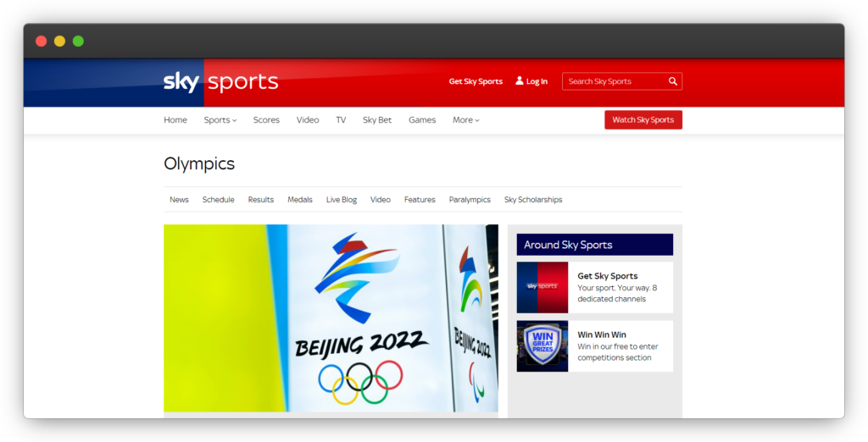Click 'Win in our free to enter competitions section'

(x=617, y=352)
